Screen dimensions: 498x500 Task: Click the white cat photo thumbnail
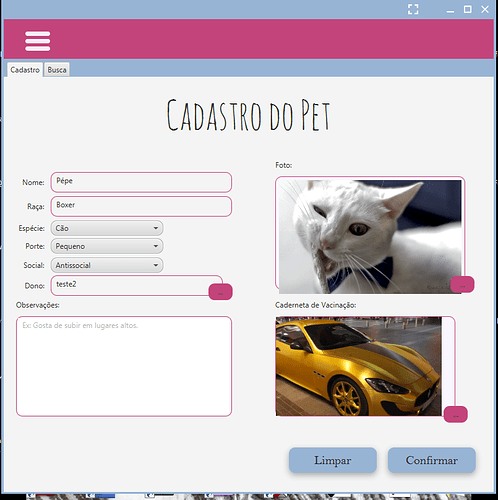370,237
